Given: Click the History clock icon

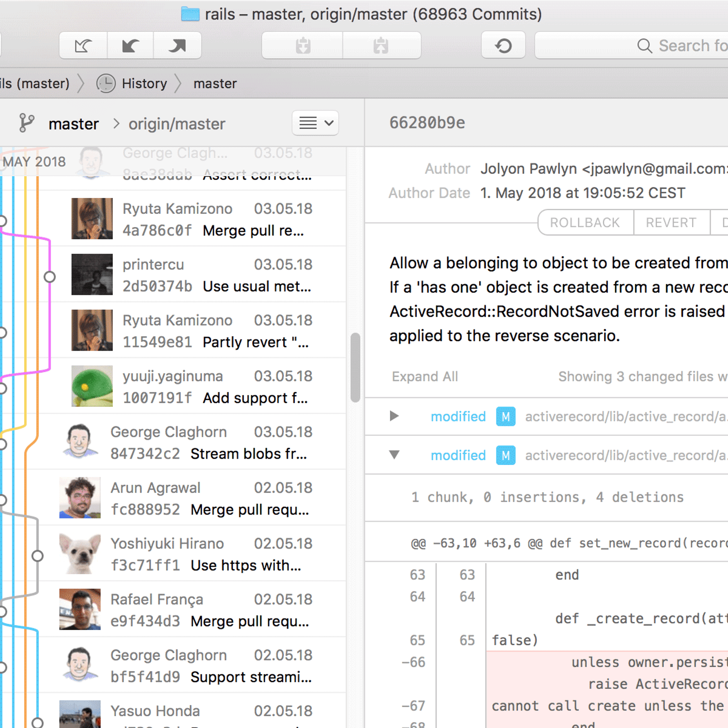Looking at the screenshot, I should tap(106, 84).
